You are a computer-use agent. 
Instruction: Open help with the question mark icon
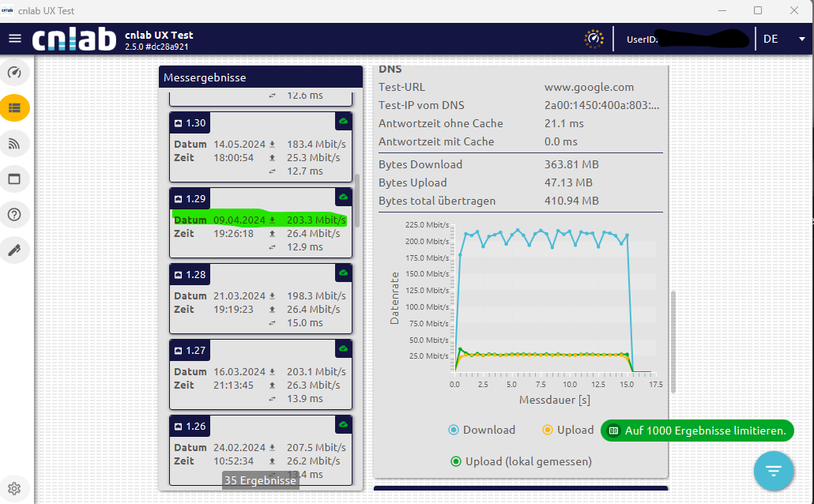click(14, 214)
